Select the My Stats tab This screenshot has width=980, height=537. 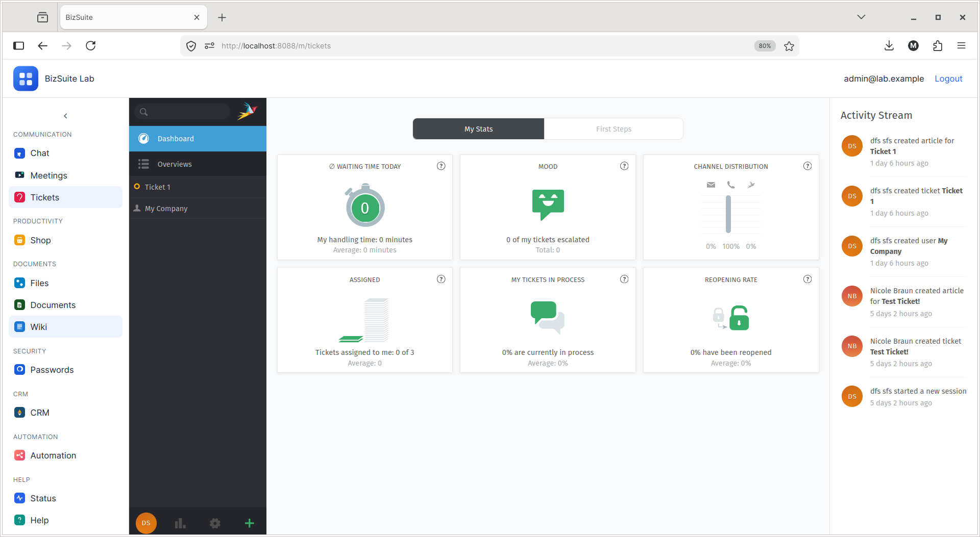click(478, 129)
